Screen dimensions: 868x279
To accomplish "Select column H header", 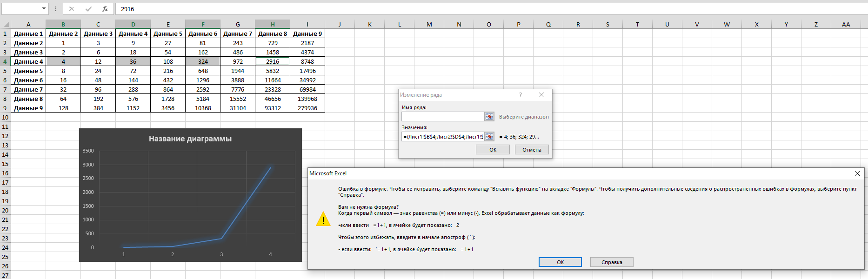I will [x=273, y=24].
